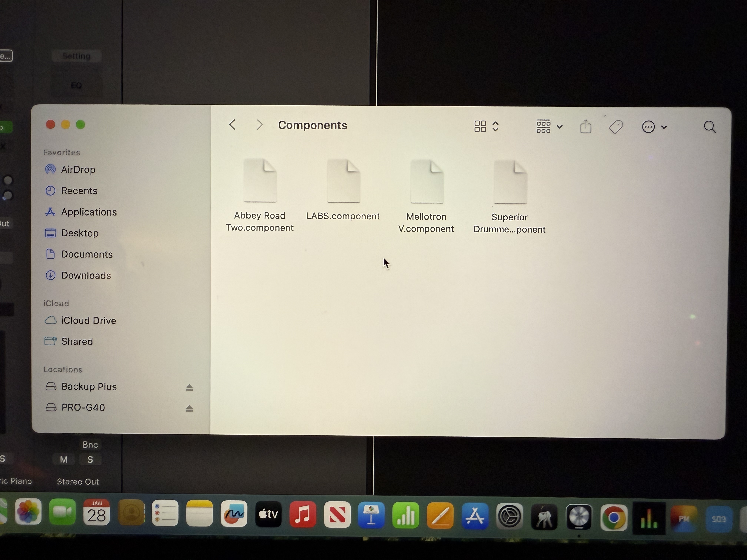
Task: Launch Keynote from the Dock
Action: [x=371, y=515]
